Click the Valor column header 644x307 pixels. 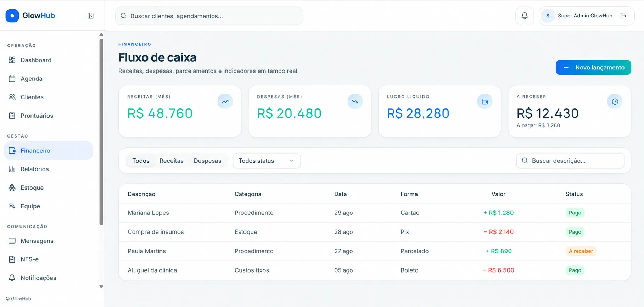click(498, 194)
